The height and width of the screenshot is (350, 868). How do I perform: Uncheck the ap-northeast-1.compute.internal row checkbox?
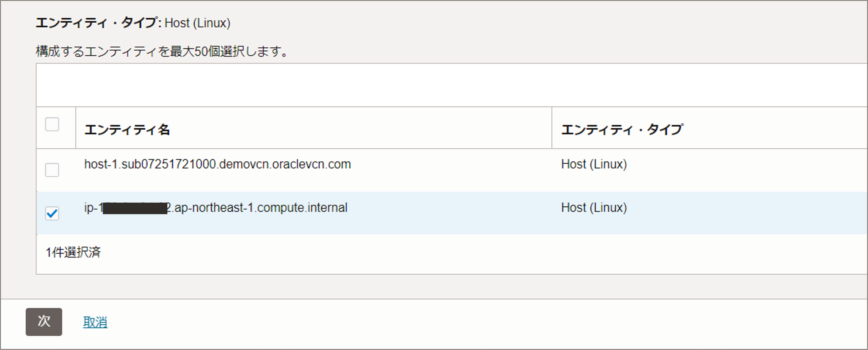52,213
